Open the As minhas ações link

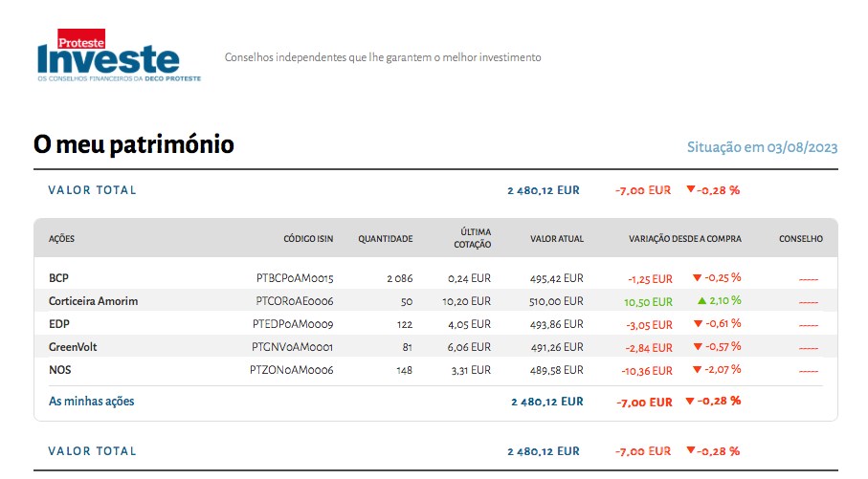[92, 402]
